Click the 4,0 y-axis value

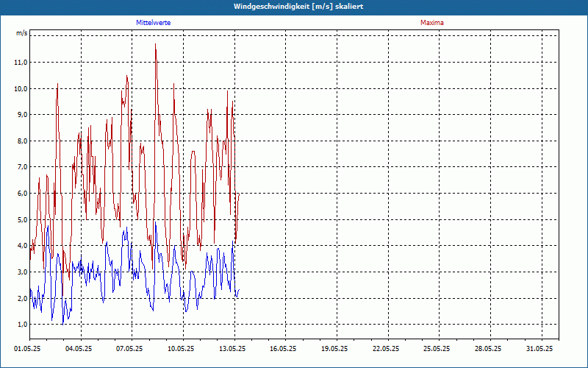pos(22,246)
